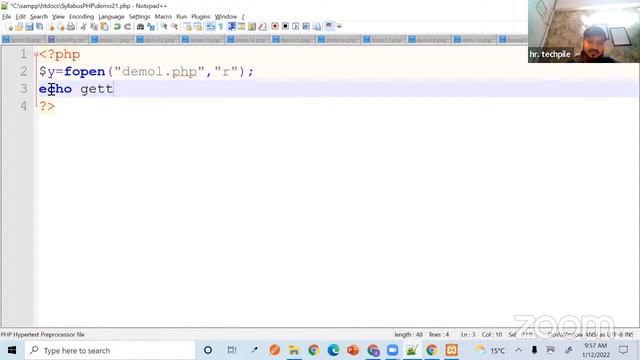Click the fopen keyword on line 2
Viewport: 640px width, 360px height.
[84, 71]
